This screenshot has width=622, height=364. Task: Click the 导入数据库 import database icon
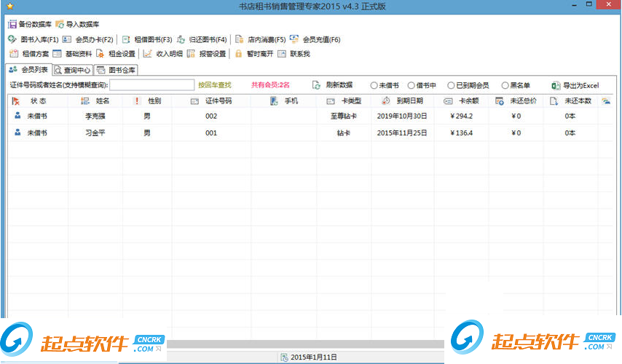click(x=60, y=24)
